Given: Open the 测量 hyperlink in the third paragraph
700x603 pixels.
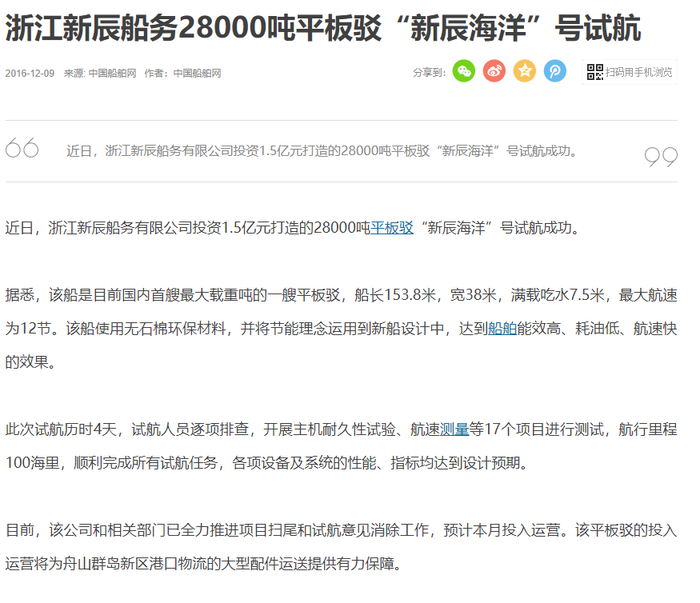Looking at the screenshot, I should click(454, 429).
